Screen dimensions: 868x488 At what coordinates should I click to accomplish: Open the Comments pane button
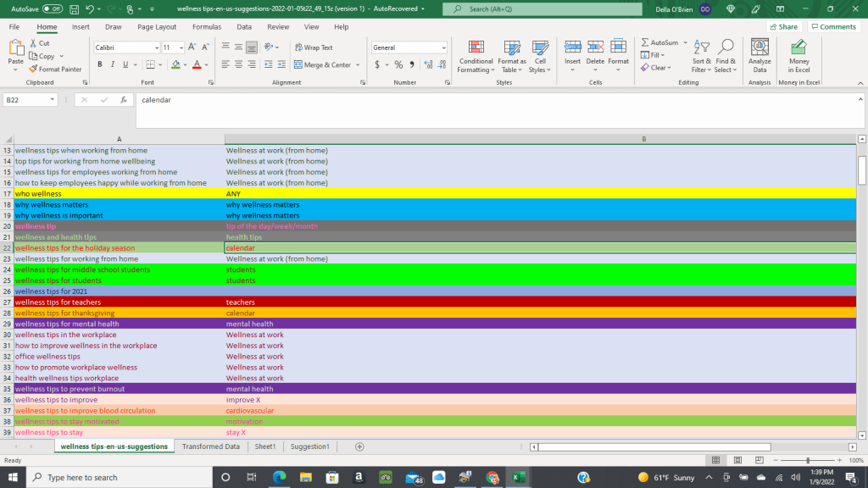[832, 26]
